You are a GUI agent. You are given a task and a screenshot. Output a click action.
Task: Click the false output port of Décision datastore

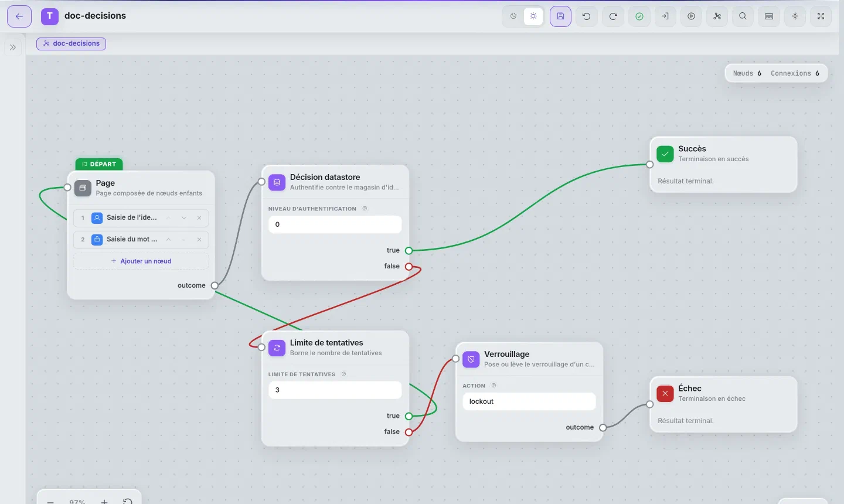(409, 267)
